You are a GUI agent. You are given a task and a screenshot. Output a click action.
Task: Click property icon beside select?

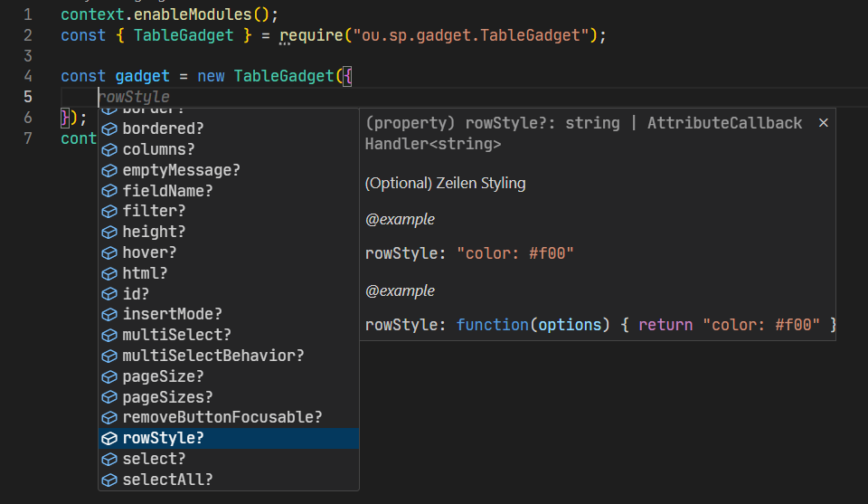(109, 459)
